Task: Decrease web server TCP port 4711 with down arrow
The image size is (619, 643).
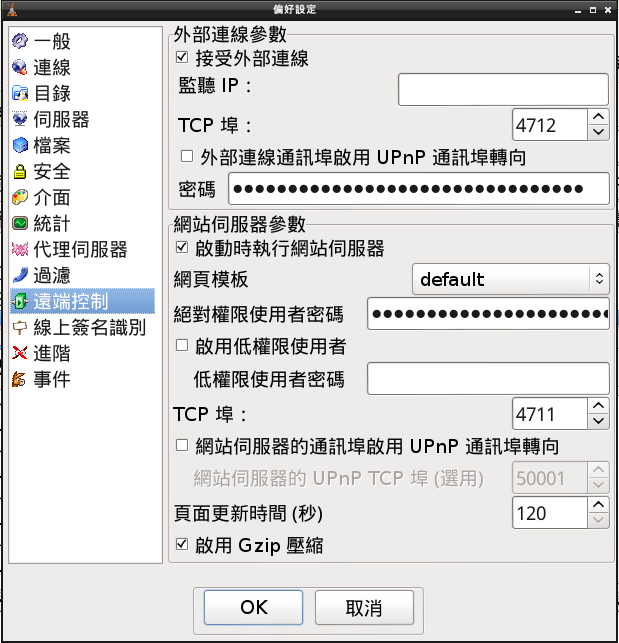Action: (x=598, y=421)
